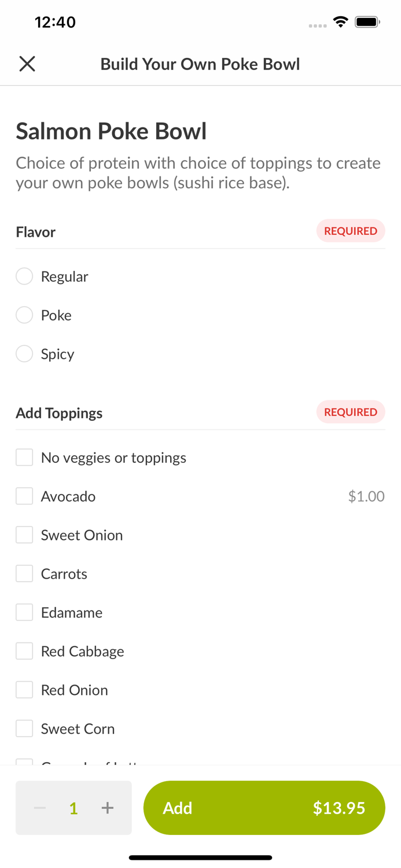Screen dimensions: 401x868
Task: Enable the Sweet Onion topping
Action: tap(24, 535)
